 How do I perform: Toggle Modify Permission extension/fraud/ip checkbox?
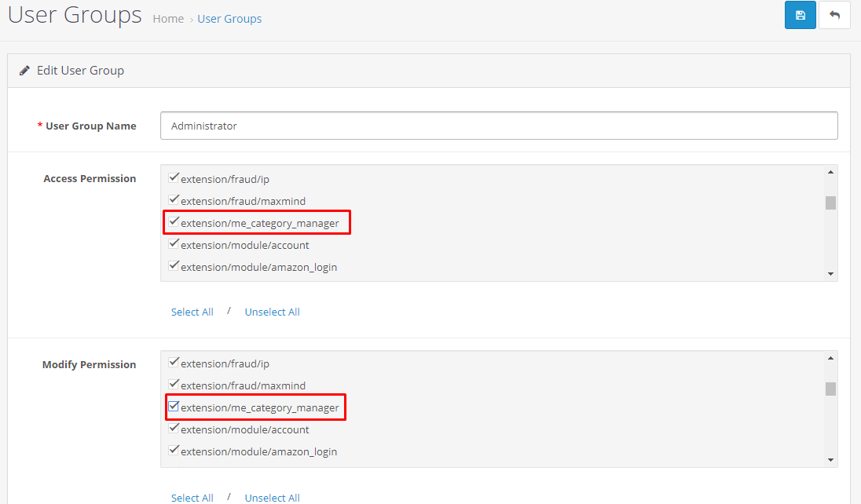[174, 362]
